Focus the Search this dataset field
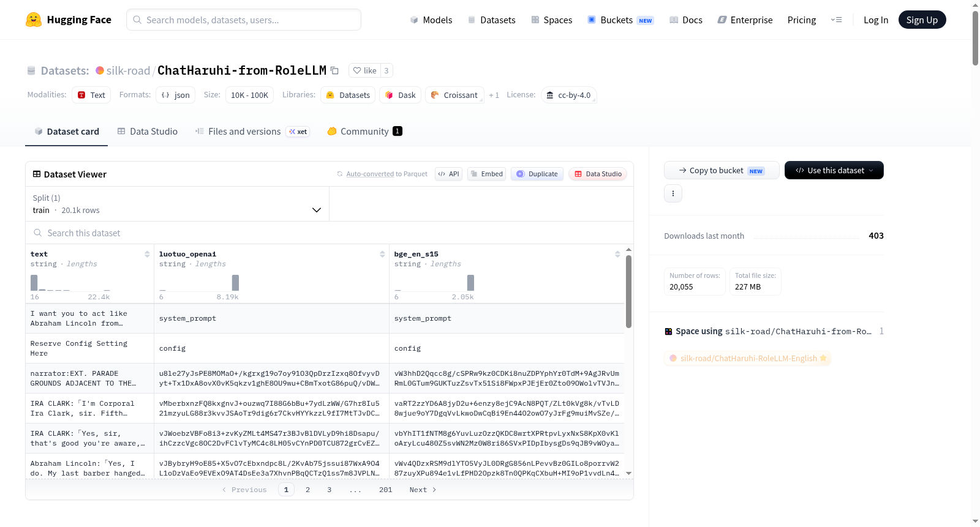This screenshot has width=980, height=527. point(330,233)
